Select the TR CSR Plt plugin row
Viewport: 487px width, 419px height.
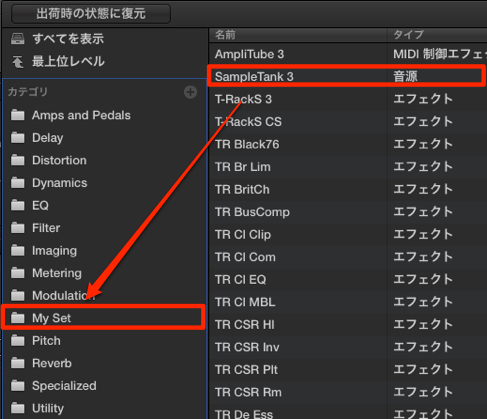[348, 370]
